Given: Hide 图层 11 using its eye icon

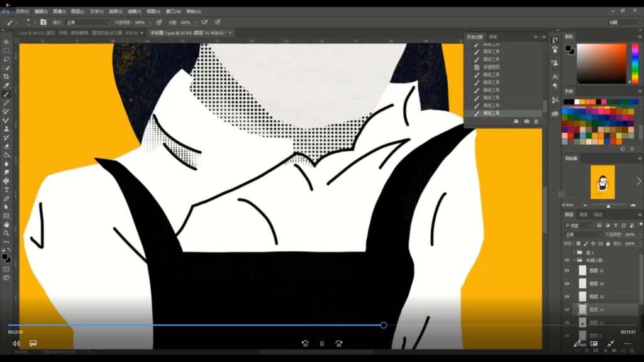Looking at the screenshot, I should coord(567,270).
